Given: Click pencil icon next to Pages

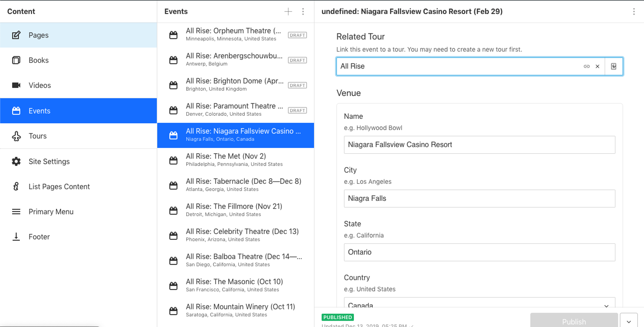Looking at the screenshot, I should point(16,35).
